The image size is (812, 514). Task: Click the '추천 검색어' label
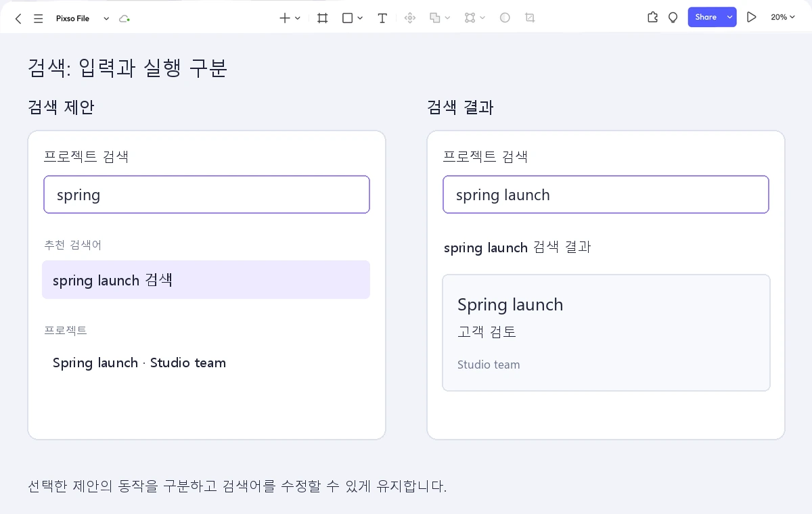tap(73, 245)
